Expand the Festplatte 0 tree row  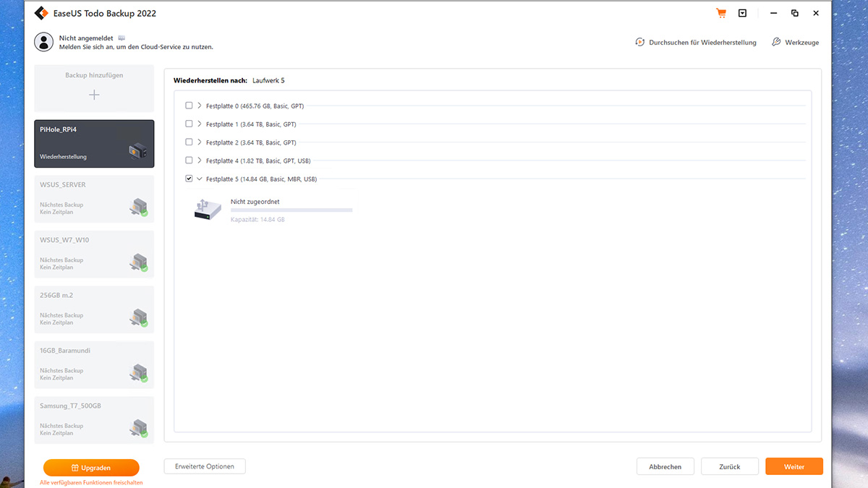coord(200,106)
